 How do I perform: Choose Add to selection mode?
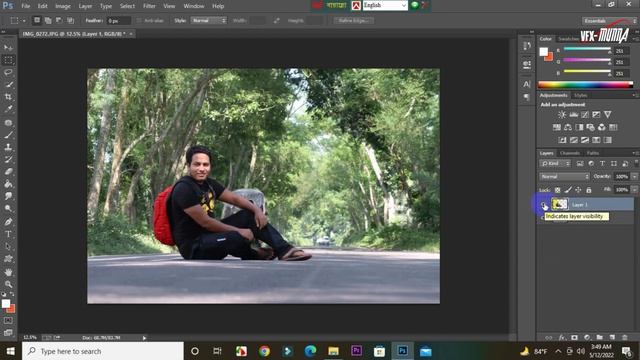pos(48,20)
